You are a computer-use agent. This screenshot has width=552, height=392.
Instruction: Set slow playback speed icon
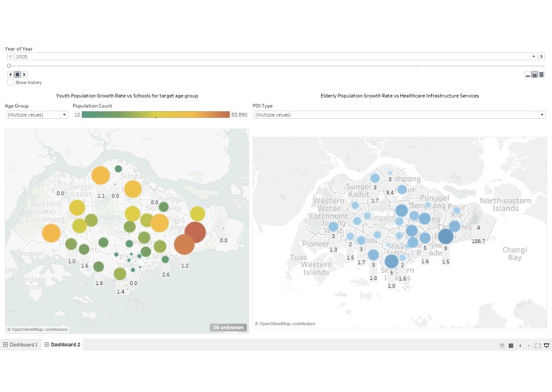pos(527,75)
